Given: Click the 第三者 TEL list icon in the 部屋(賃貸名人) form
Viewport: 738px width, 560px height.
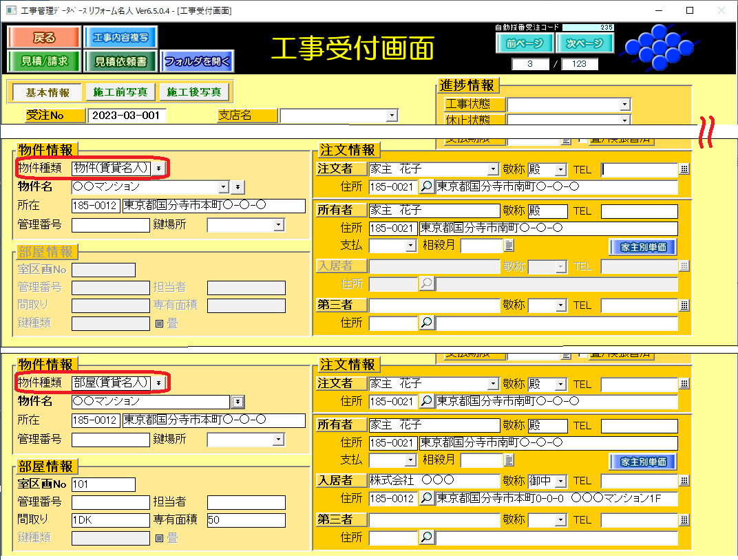Looking at the screenshot, I should click(x=684, y=519).
